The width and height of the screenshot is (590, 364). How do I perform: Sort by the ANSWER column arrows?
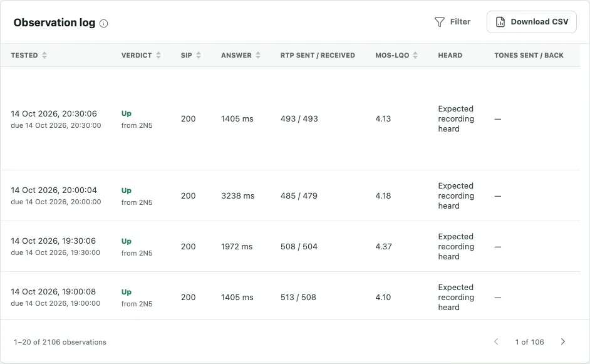[x=258, y=55]
